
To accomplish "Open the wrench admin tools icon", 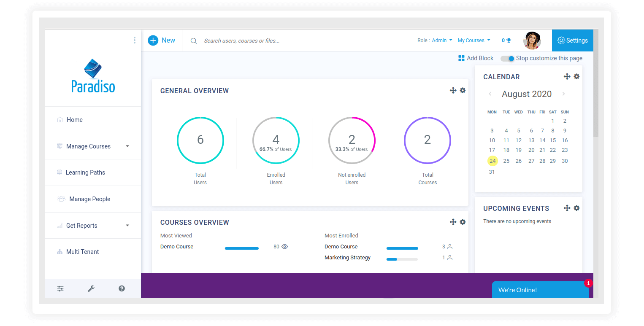I will [91, 288].
